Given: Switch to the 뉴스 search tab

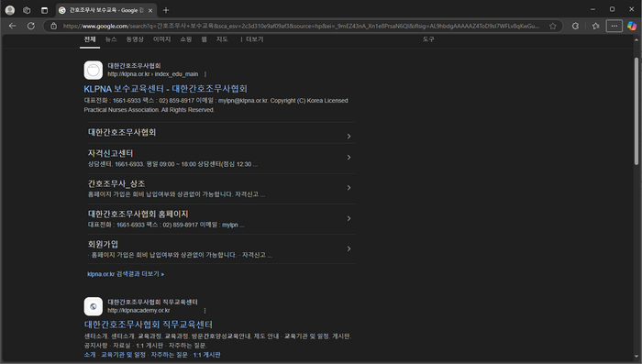Looking at the screenshot, I should pos(111,39).
